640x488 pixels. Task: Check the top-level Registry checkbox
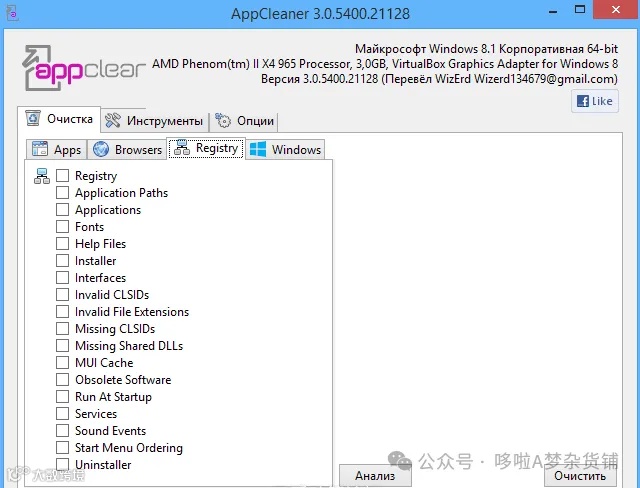coord(62,175)
